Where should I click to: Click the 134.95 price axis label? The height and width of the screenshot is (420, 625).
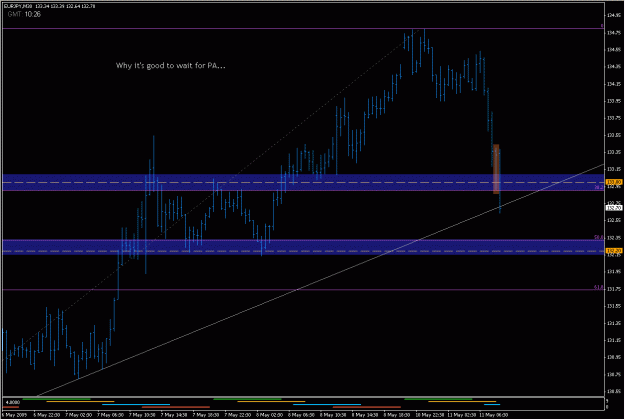[613, 16]
